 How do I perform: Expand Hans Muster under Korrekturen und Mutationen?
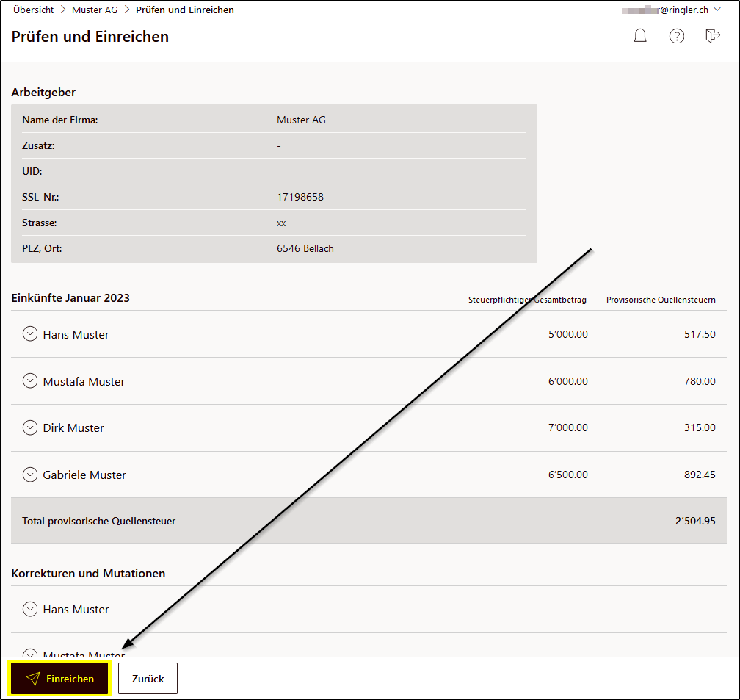click(x=30, y=609)
